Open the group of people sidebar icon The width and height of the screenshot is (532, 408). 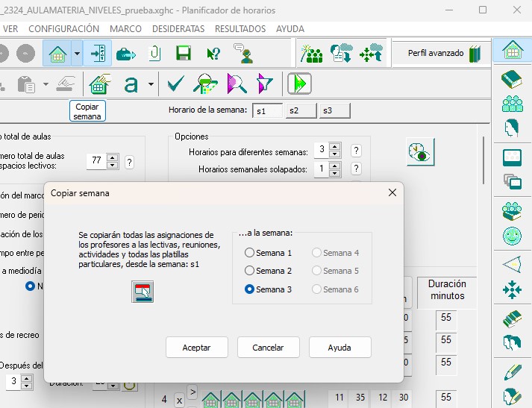512,103
